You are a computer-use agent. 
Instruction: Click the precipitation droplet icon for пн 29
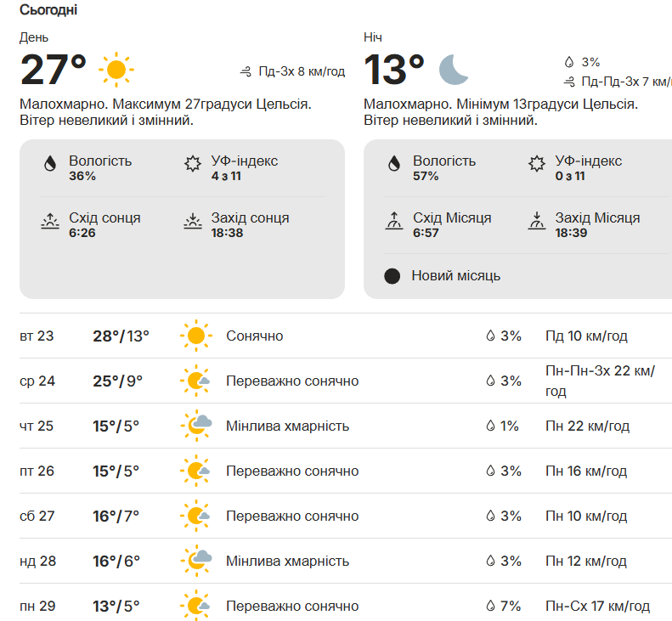pyautogui.click(x=490, y=606)
